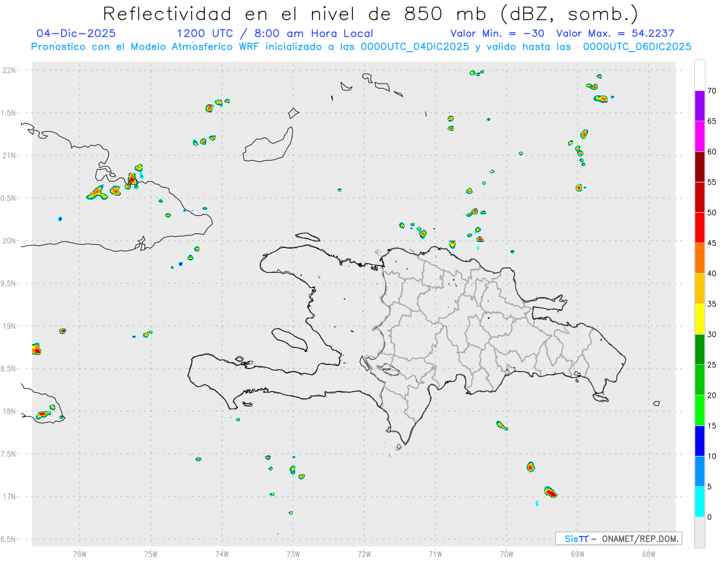
Task: Click the magenta 60-65 dBZ color band
Action: coord(699,136)
